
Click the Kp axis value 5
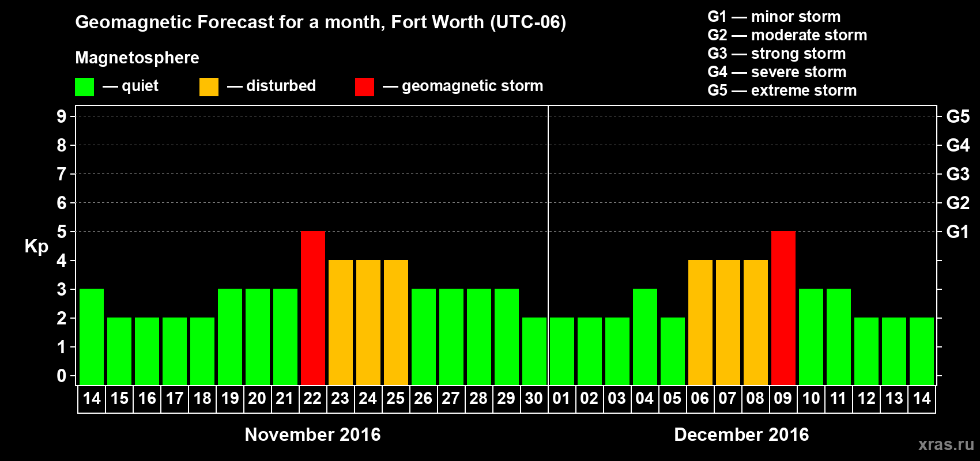click(62, 232)
